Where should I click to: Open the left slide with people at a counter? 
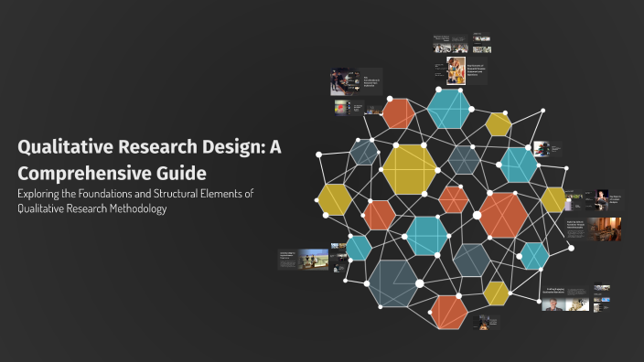pos(303,260)
